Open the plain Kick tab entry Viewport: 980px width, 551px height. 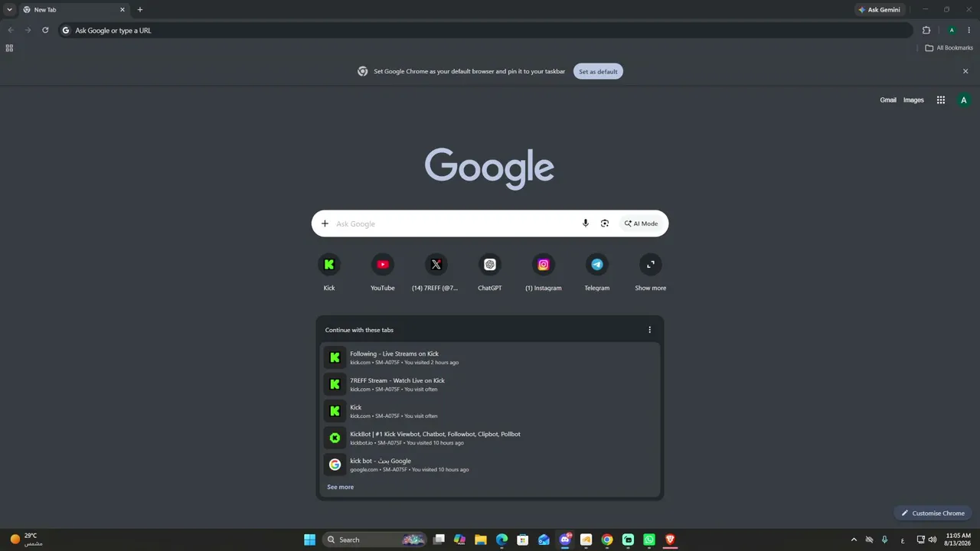pos(490,411)
